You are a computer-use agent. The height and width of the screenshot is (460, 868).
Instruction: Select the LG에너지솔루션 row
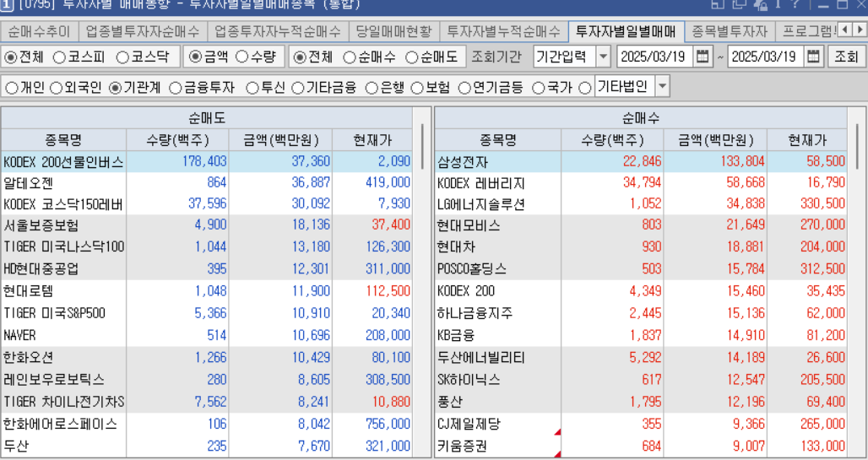[641, 203]
